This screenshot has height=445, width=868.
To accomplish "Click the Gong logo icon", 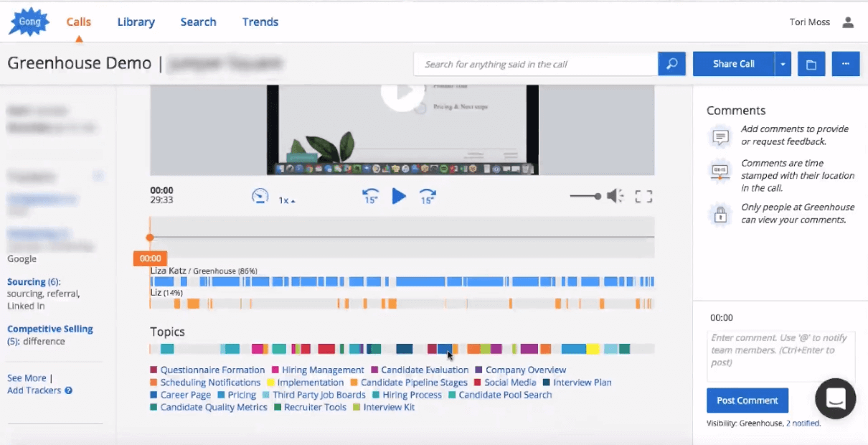I will (29, 22).
